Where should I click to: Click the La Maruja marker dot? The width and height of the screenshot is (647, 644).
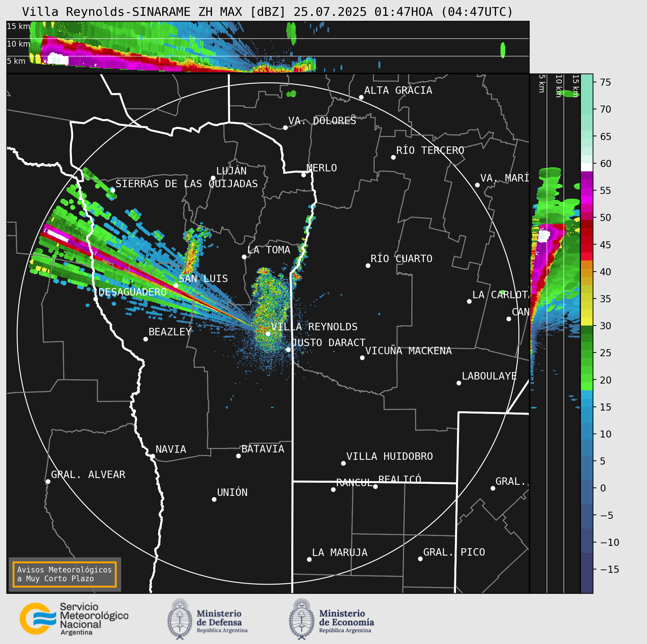[309, 559]
